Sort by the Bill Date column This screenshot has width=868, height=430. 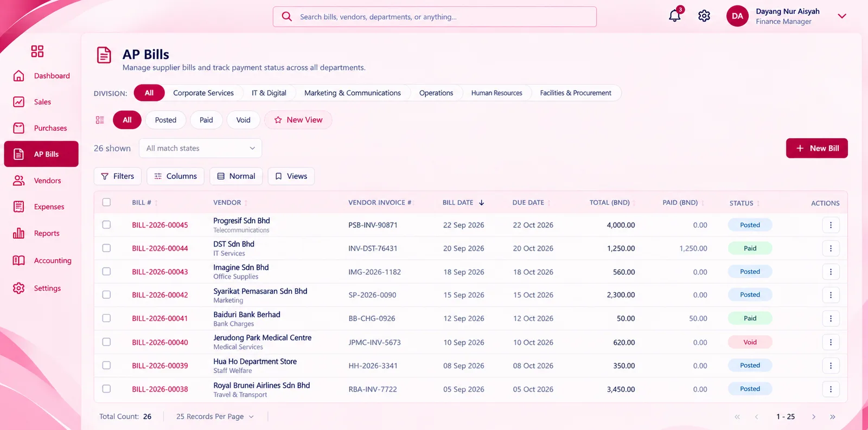coord(463,202)
